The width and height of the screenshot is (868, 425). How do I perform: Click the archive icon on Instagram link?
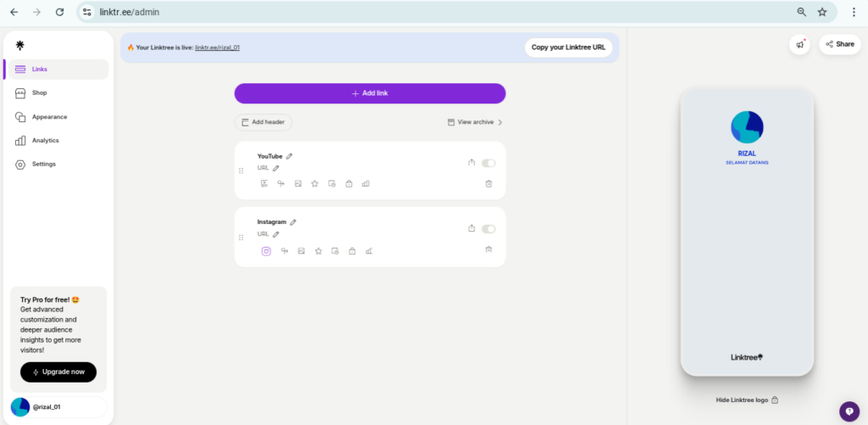click(489, 249)
